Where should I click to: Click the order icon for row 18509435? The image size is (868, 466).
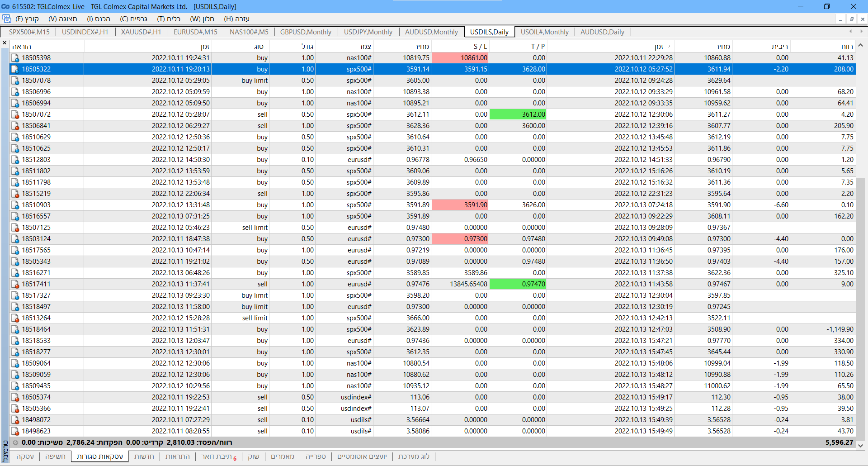(15, 386)
